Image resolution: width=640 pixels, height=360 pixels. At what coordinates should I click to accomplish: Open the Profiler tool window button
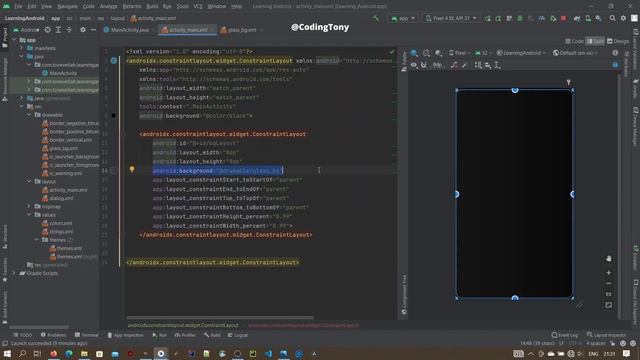click(185, 335)
